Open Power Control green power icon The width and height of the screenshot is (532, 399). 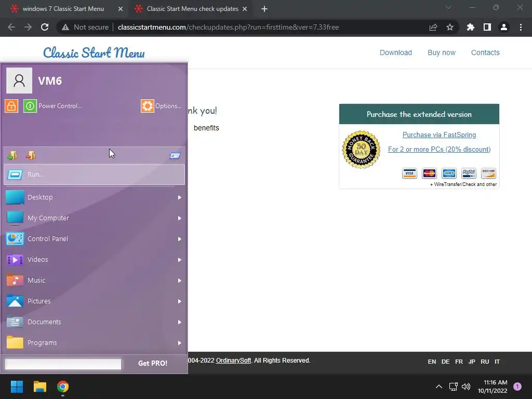(x=30, y=106)
